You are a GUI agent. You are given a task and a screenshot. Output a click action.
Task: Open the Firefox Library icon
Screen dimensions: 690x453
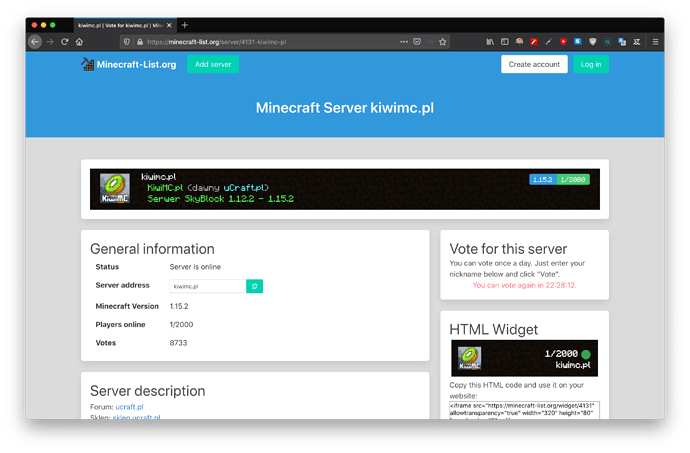coord(490,42)
